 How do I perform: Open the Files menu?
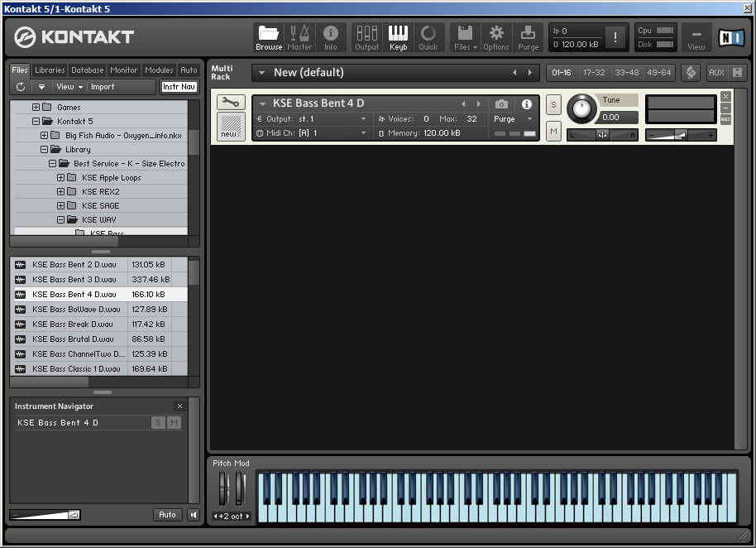(466, 37)
